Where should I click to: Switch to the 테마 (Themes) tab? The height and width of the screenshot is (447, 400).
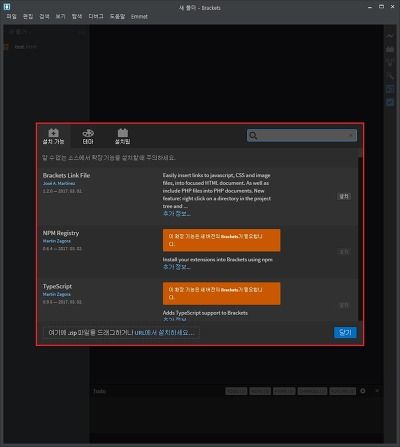88,136
